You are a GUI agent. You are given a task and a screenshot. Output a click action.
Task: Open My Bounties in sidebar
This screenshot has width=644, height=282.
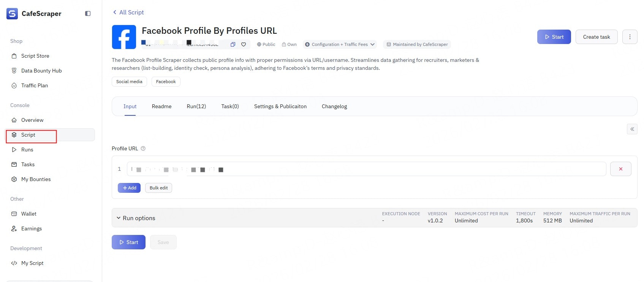[x=50, y=179]
